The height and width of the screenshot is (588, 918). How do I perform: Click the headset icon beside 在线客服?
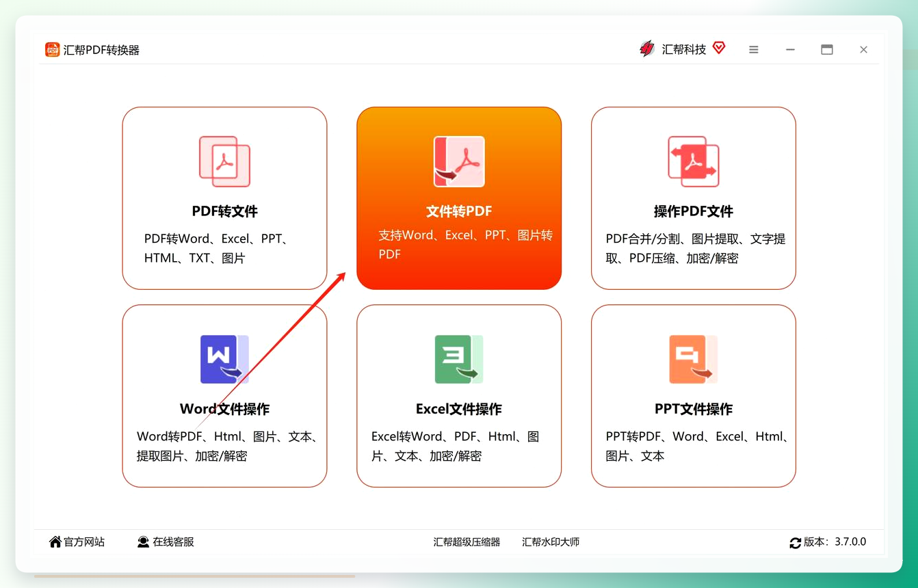[143, 542]
